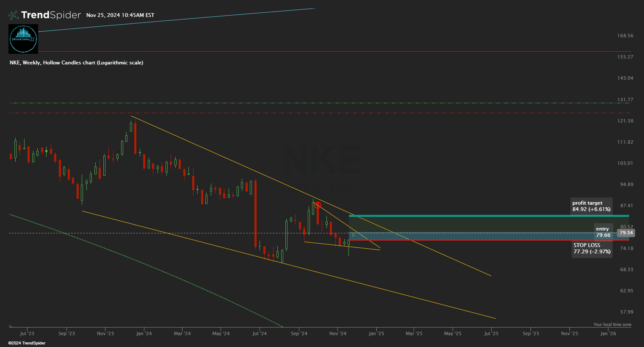644x347 pixels.
Task: Click the ©2024 TrendSpider copyright text
Action: [x=27, y=343]
